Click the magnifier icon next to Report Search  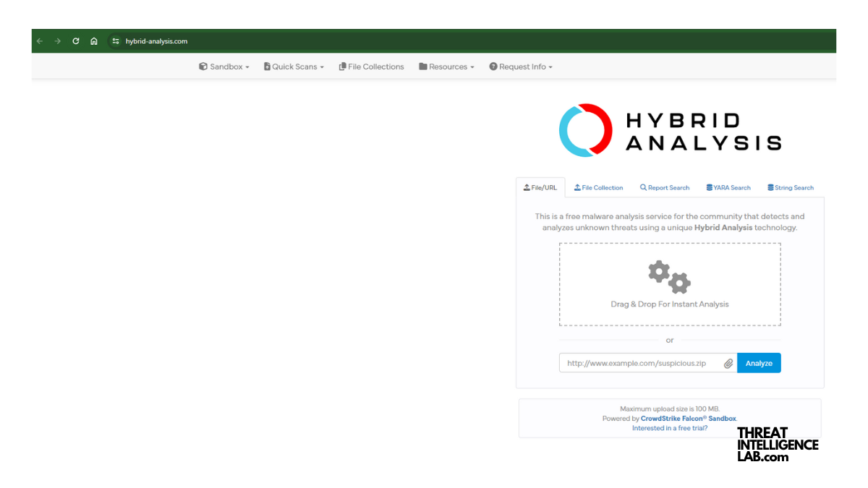click(642, 187)
